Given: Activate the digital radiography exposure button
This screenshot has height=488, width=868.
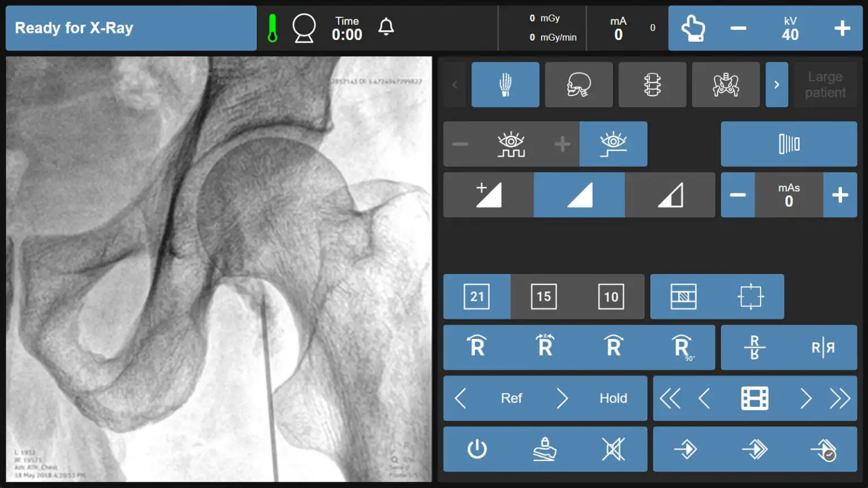Looking at the screenshot, I should pos(789,144).
